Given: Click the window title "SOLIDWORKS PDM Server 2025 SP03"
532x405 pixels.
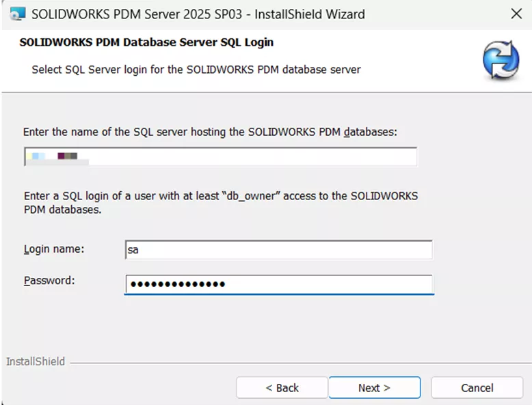Looking at the screenshot, I should (x=198, y=14).
